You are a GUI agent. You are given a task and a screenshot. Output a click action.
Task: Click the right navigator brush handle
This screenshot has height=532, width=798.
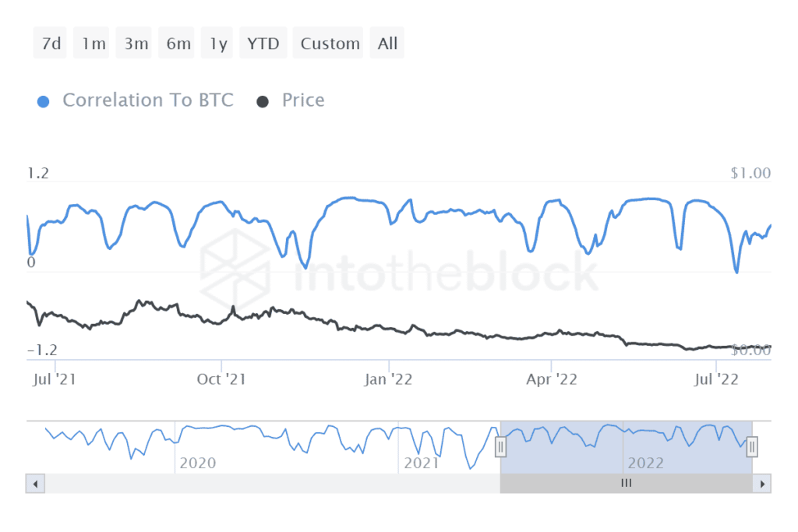[x=751, y=446]
